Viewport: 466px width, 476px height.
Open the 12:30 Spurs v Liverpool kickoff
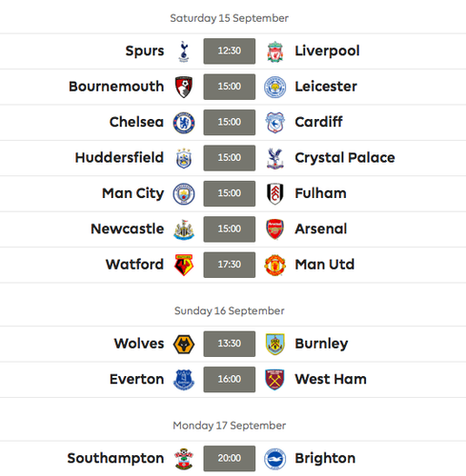coord(230,51)
